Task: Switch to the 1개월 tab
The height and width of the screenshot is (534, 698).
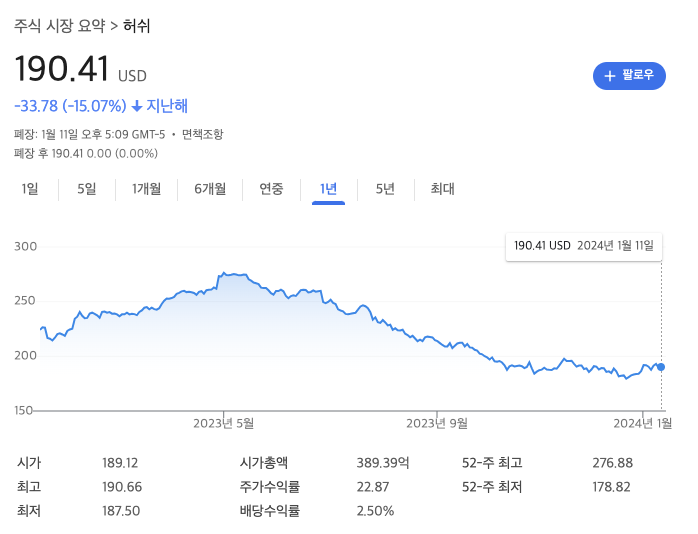Action: 146,189
